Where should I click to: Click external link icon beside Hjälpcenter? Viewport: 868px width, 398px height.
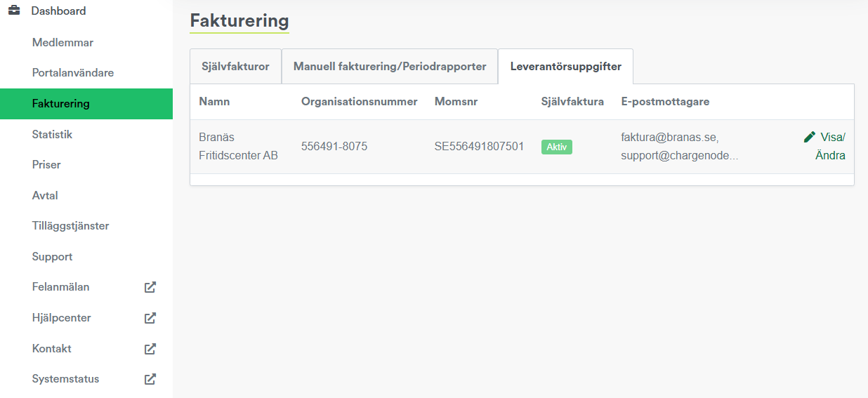(x=150, y=318)
